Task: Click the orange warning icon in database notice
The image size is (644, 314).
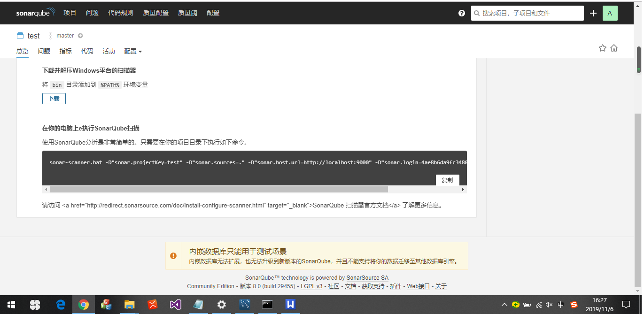Action: pyautogui.click(x=173, y=256)
